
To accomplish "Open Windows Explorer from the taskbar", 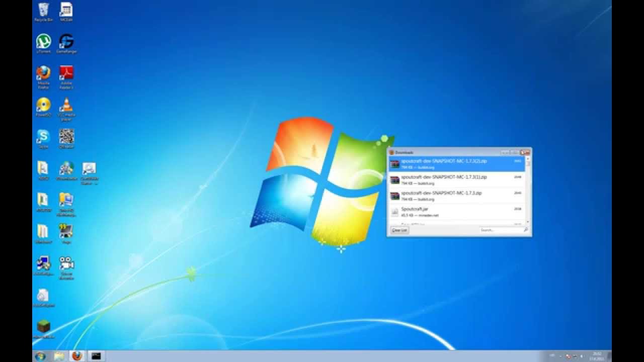I will (59, 356).
